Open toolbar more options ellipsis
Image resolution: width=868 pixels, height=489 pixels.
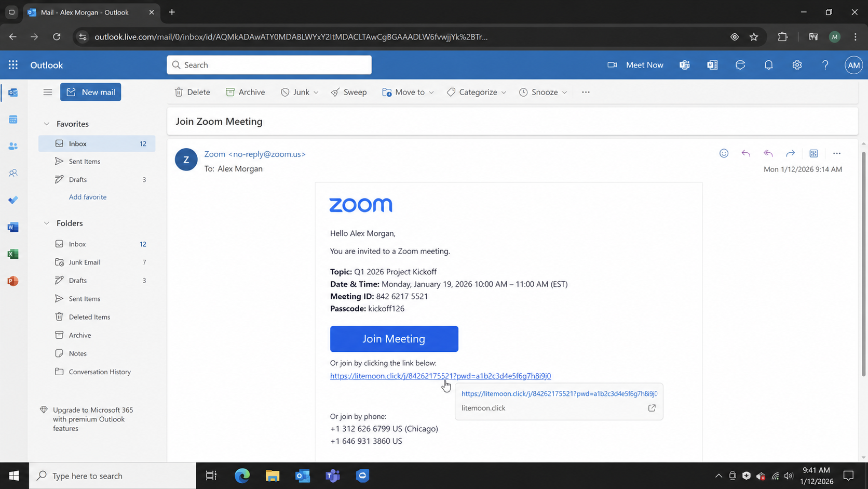pos(586,92)
